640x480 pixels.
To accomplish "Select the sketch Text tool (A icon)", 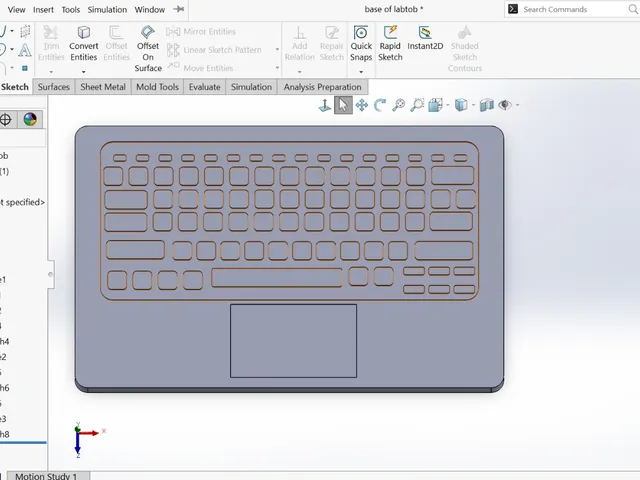I will click(24, 50).
